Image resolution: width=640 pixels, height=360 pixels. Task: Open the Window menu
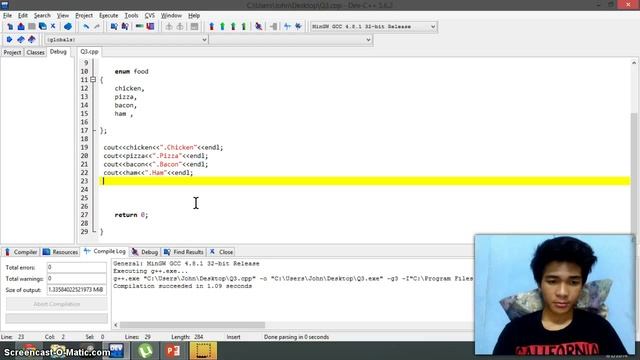point(171,16)
